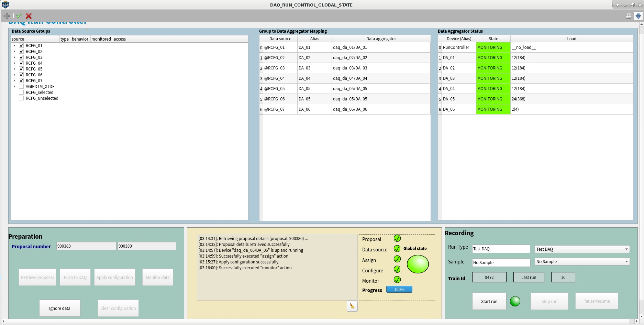Click the first proposal number input field
This screenshot has height=325, width=644.
(86, 246)
